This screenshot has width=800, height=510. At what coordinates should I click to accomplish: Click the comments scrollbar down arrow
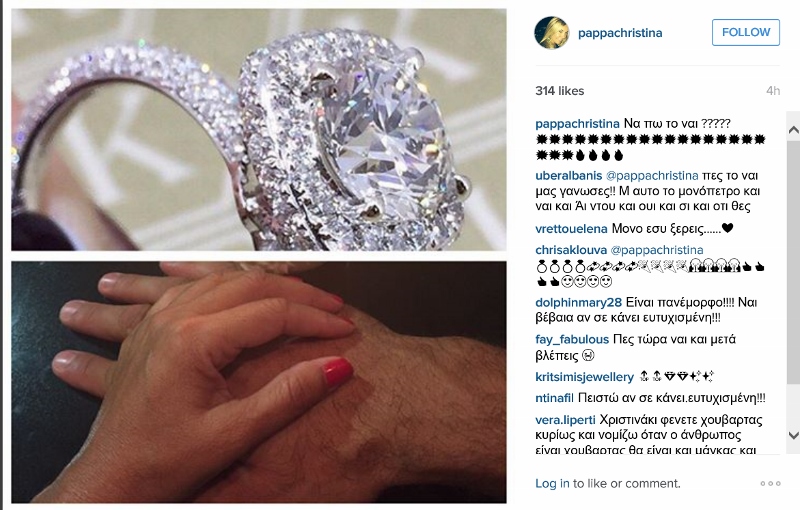click(x=793, y=435)
